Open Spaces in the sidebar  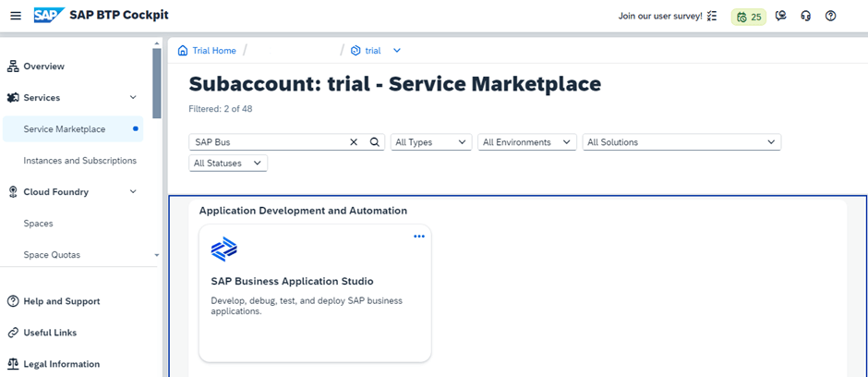(x=38, y=224)
